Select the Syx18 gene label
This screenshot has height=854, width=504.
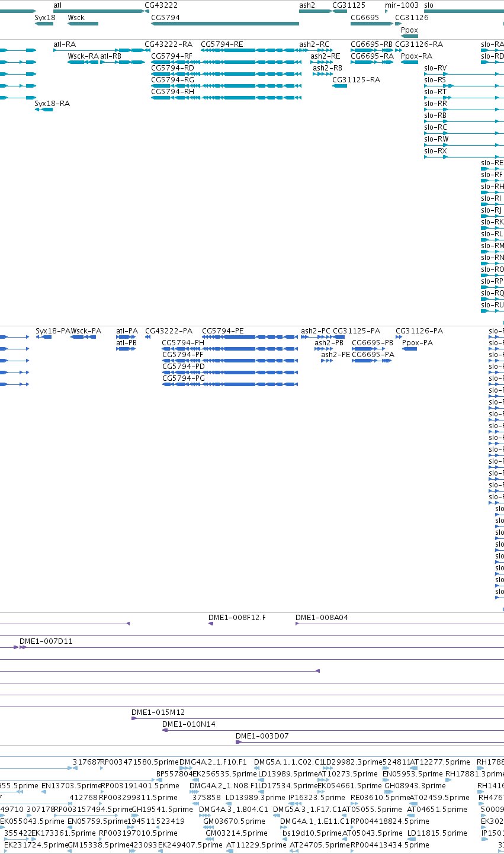[45, 18]
